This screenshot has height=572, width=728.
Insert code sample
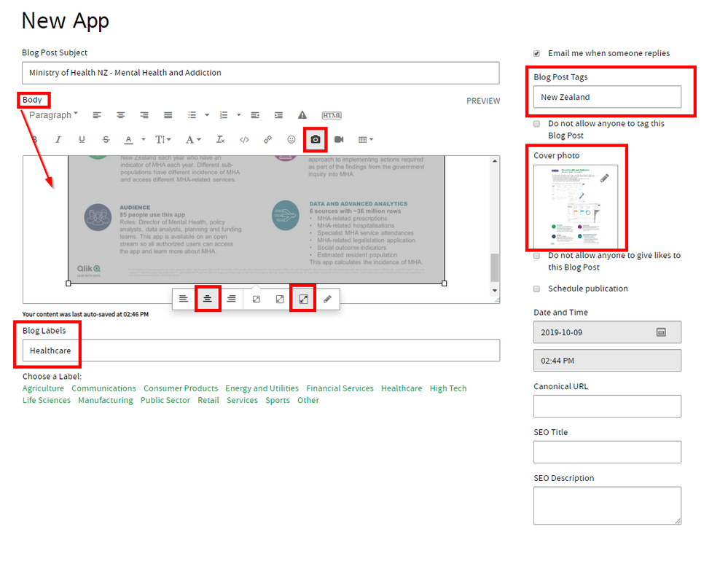pos(244,139)
